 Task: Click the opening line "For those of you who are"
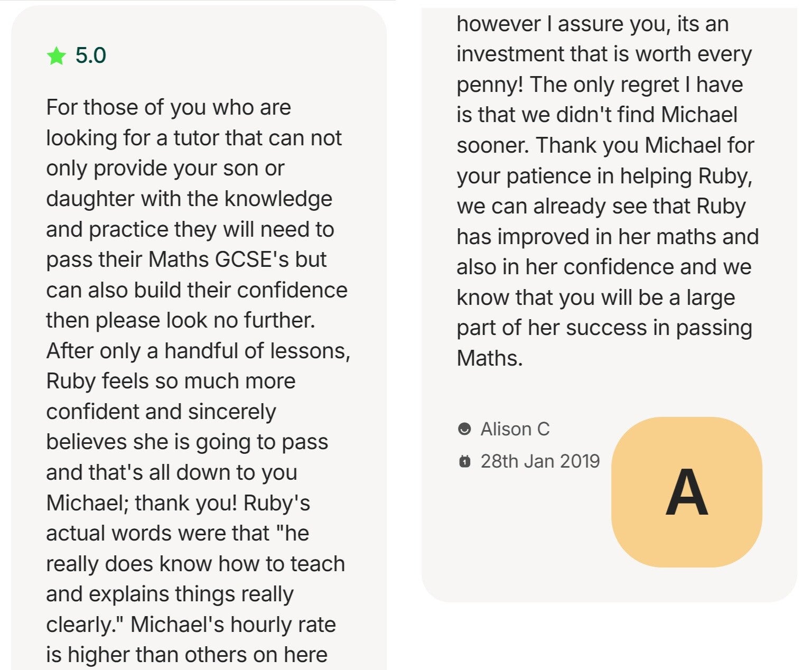point(169,107)
